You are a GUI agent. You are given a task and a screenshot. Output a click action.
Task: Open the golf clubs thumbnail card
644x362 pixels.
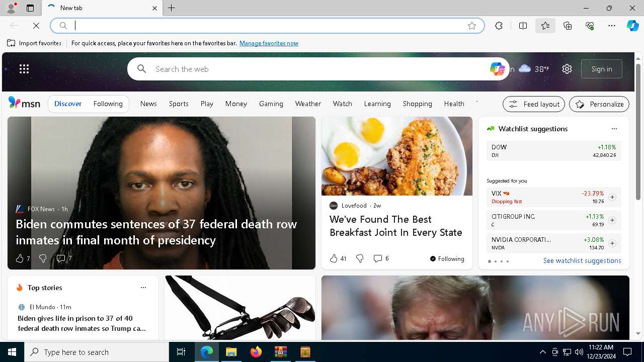tap(240, 308)
